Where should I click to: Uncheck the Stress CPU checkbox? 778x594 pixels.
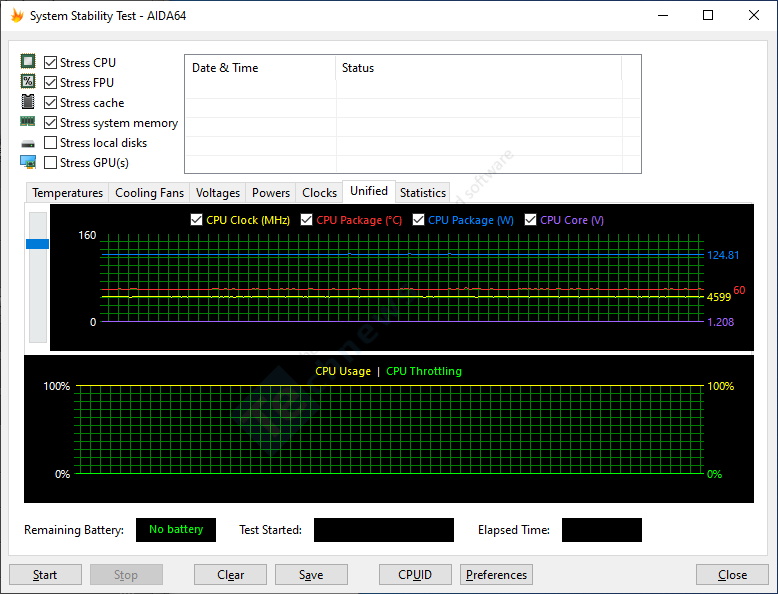[50, 63]
